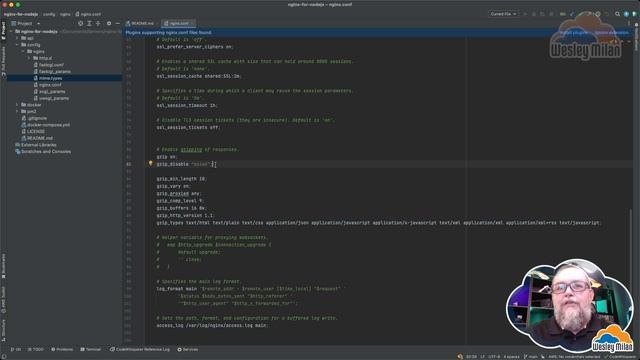
Task: Click CodeWhisperer status bar widget
Action: pyautogui.click(x=621, y=357)
